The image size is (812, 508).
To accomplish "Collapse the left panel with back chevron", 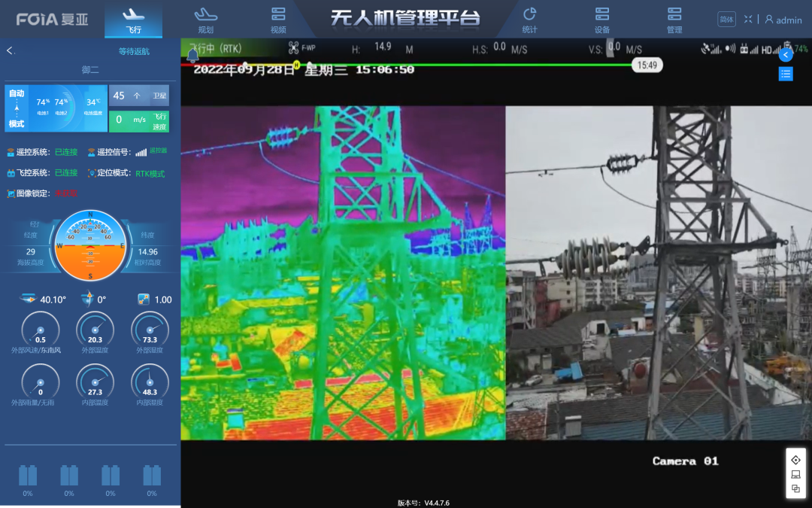I will 11,51.
